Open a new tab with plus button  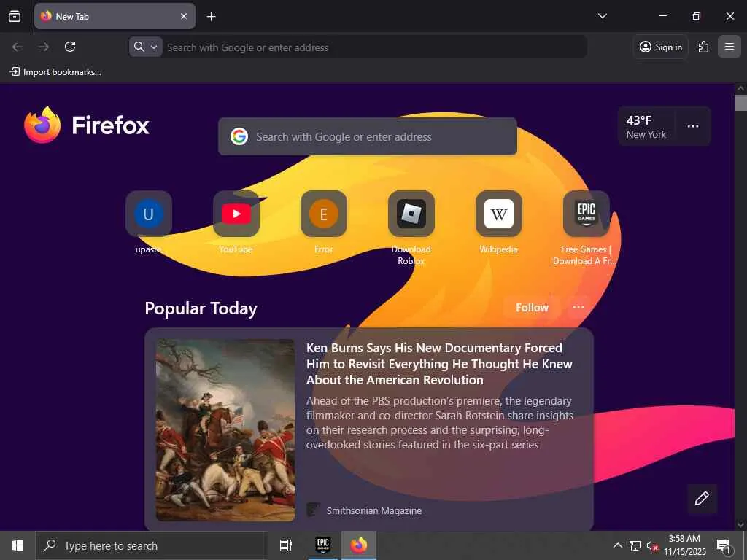coord(211,17)
